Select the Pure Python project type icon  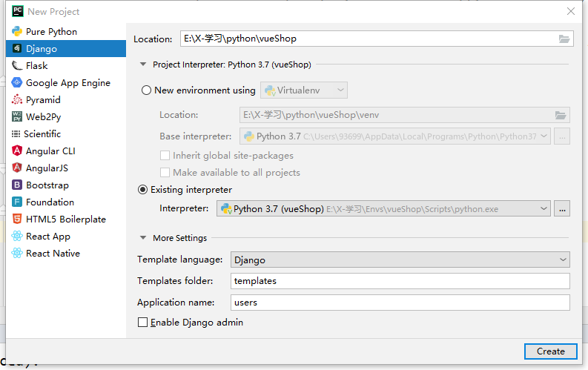point(17,31)
